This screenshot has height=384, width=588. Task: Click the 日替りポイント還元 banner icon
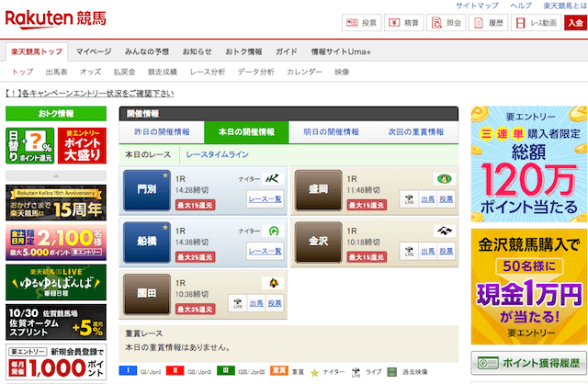tap(30, 146)
